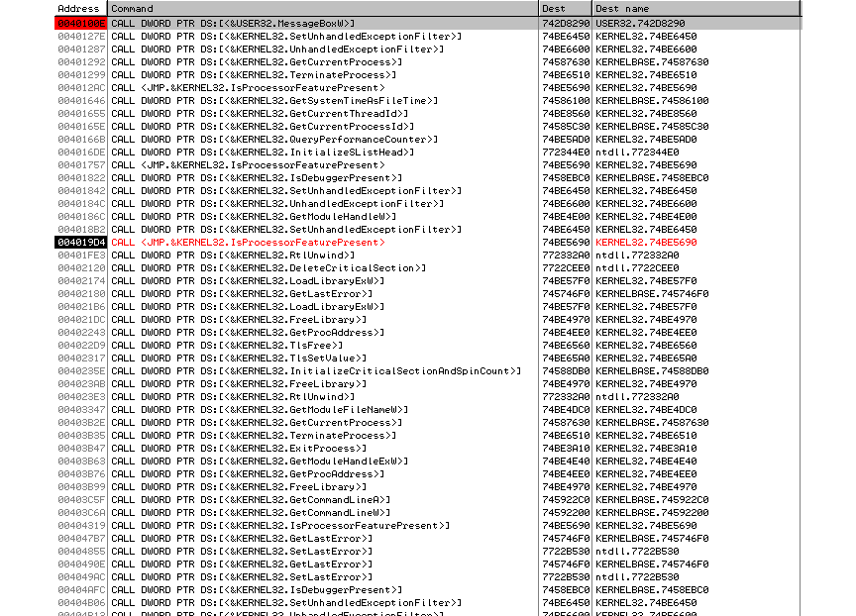The height and width of the screenshot is (616, 856).
Task: Select row at address 004012AC
Action: coord(427,88)
